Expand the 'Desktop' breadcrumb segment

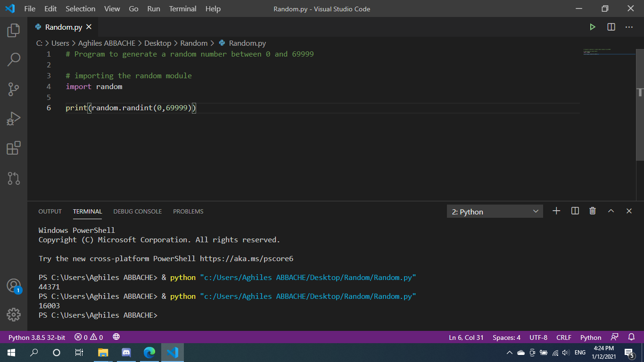click(157, 43)
